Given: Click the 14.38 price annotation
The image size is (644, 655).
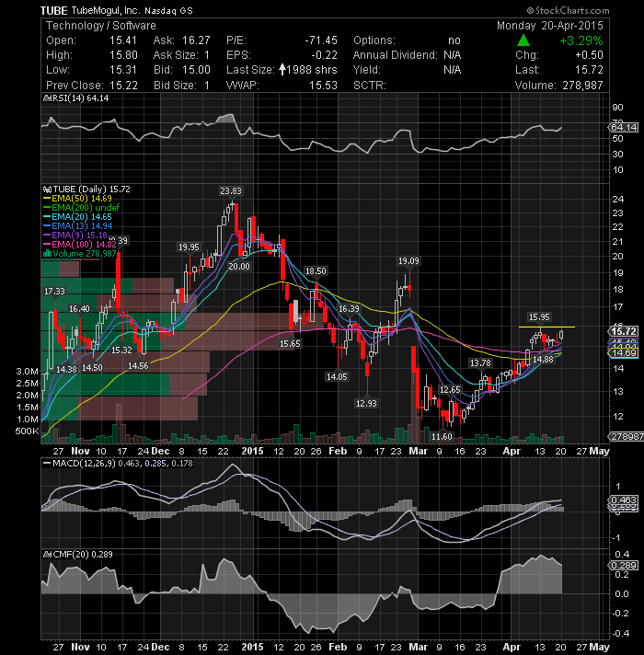Looking at the screenshot, I should 67,369.
